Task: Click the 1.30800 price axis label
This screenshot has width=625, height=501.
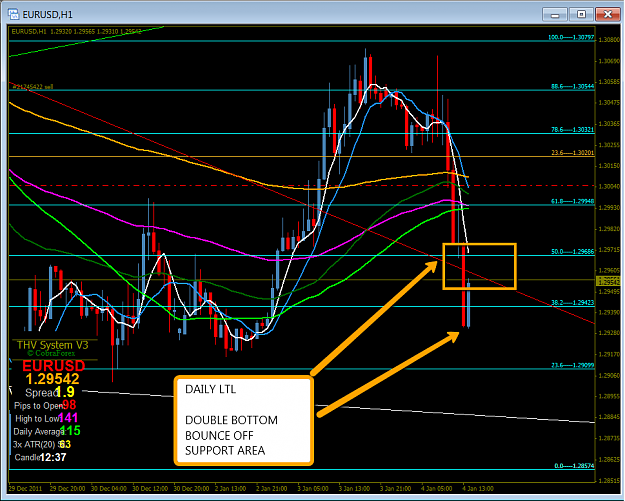Action: tap(608, 40)
